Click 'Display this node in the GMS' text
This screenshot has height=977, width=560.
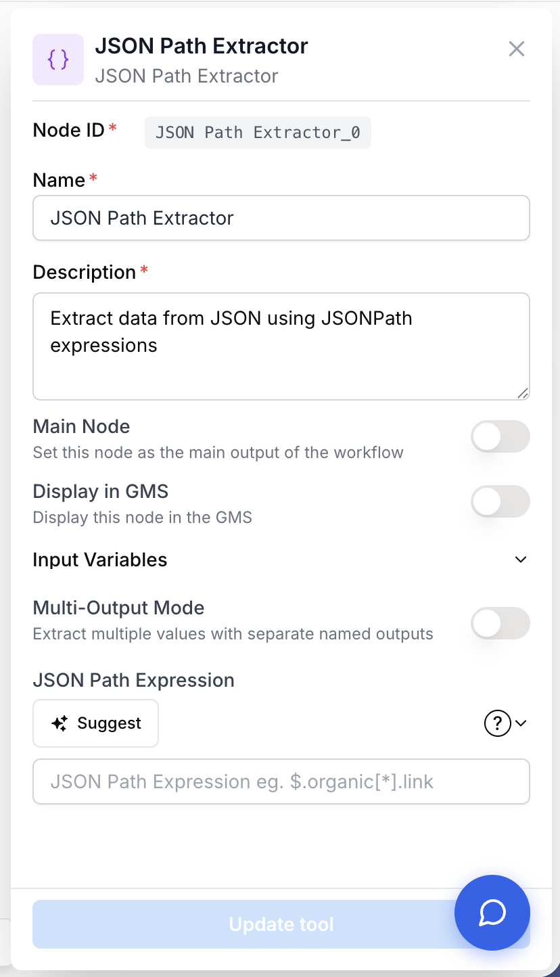point(142,518)
